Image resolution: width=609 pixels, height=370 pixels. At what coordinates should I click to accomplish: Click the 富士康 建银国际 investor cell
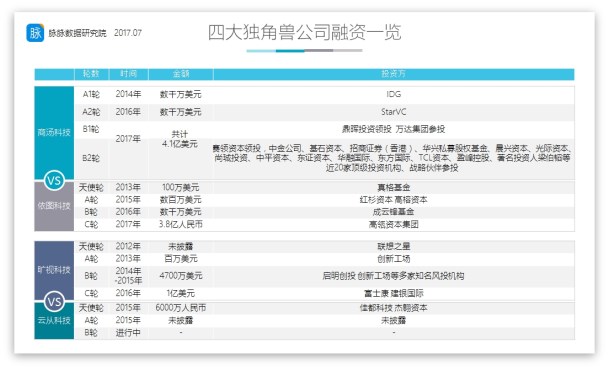click(x=393, y=294)
